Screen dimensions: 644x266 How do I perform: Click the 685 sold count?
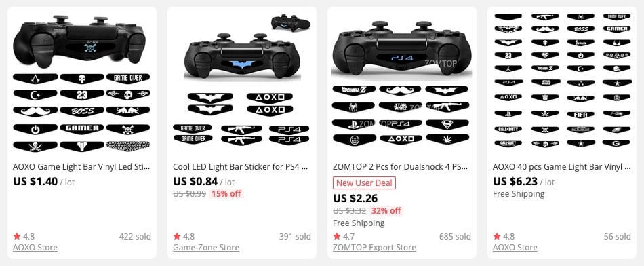point(455,236)
